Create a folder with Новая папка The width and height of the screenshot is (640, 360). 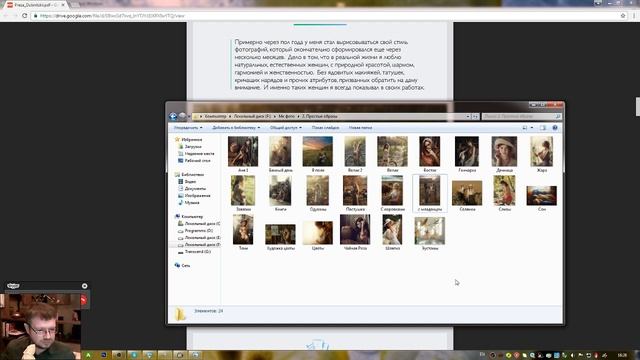[x=360, y=128]
